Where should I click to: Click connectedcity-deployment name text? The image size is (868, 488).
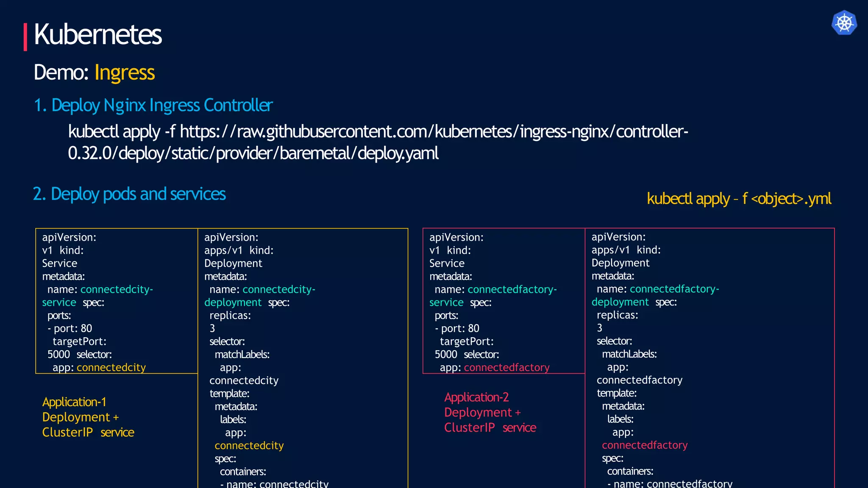point(278,290)
